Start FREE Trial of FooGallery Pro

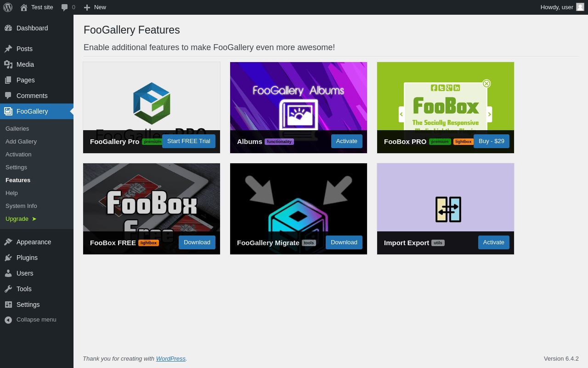[x=189, y=141]
